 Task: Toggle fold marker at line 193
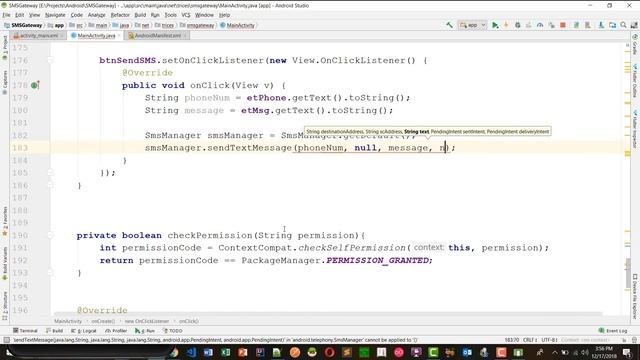(x=50, y=273)
